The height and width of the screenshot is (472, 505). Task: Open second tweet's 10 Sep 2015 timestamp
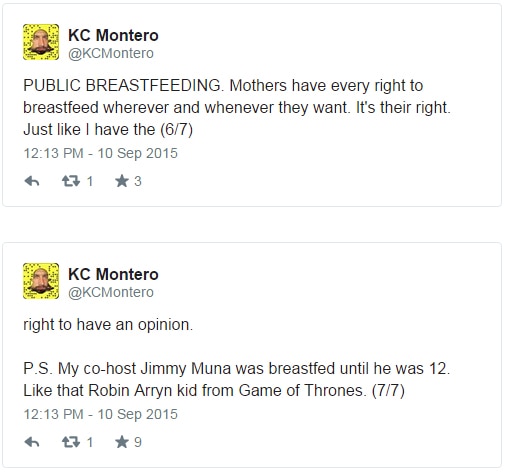click(x=137, y=414)
